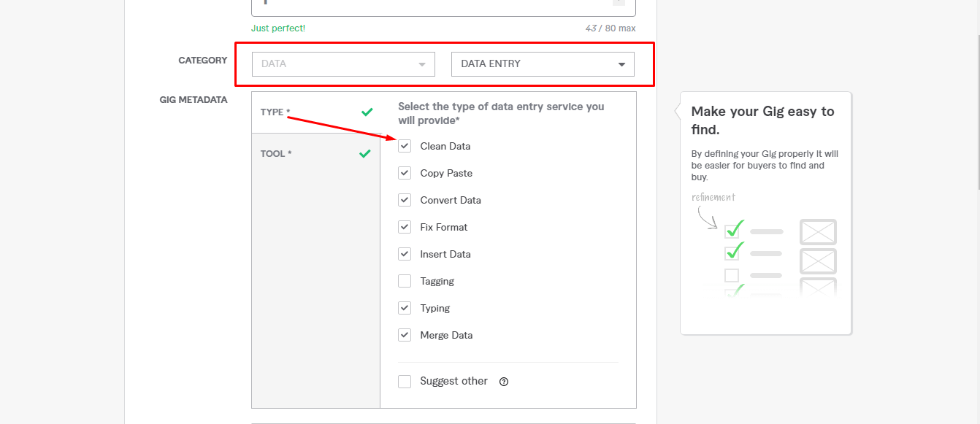This screenshot has width=980, height=424.
Task: Untick the Typing checkbox
Action: 405,308
